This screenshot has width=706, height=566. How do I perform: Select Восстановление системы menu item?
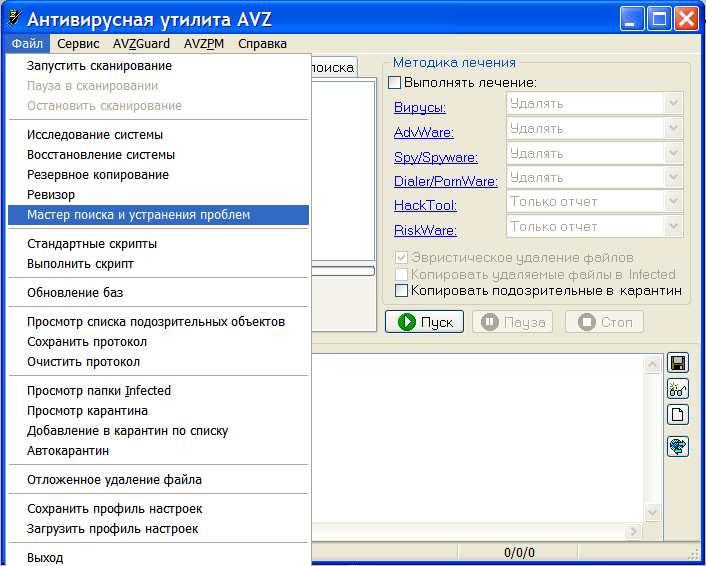(x=158, y=154)
